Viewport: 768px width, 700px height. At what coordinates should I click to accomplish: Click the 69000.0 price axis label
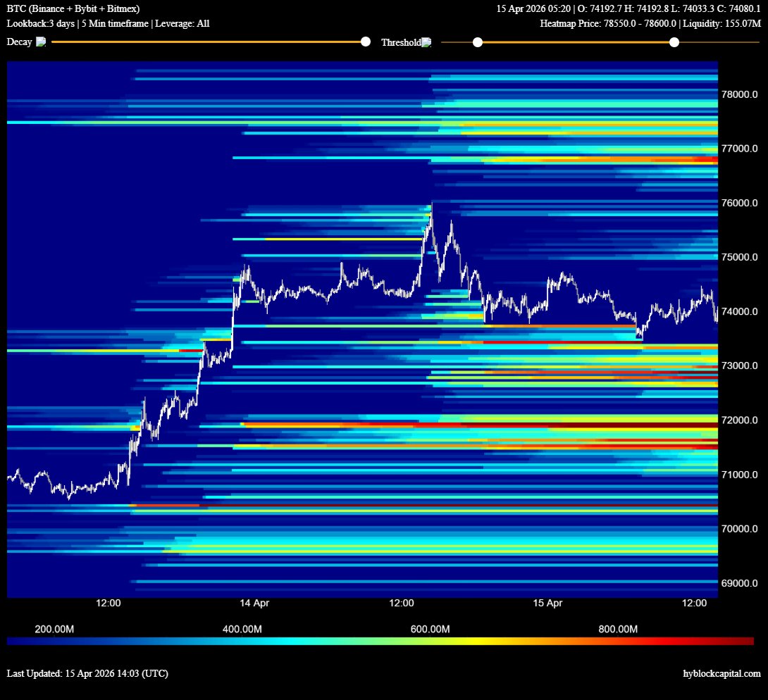click(x=739, y=583)
